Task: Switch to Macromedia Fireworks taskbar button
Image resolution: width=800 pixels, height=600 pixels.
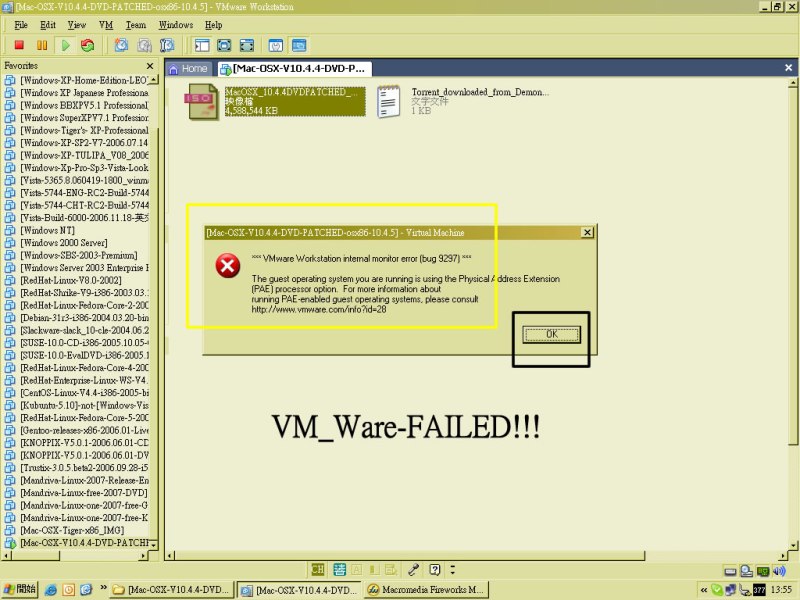Action: tap(427, 590)
